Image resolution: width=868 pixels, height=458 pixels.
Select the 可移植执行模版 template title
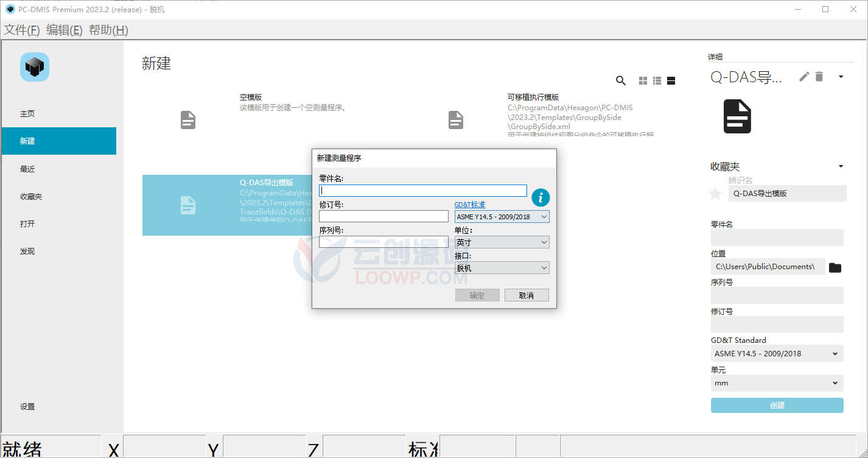click(x=533, y=97)
